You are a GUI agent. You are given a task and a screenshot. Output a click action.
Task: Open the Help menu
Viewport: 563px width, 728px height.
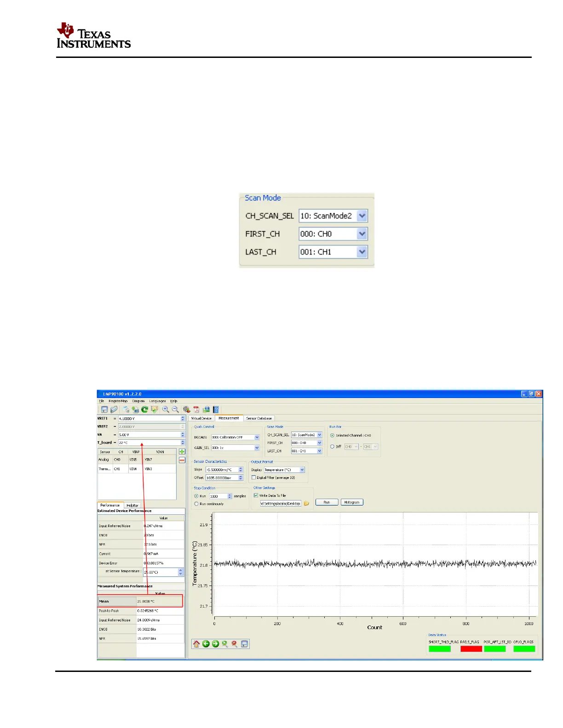(173, 401)
